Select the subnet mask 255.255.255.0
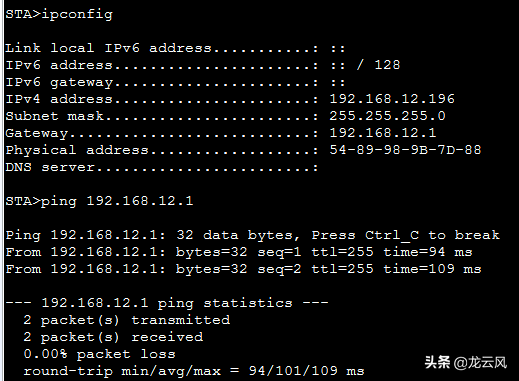Screen dimensions: 519x381 pos(387,116)
